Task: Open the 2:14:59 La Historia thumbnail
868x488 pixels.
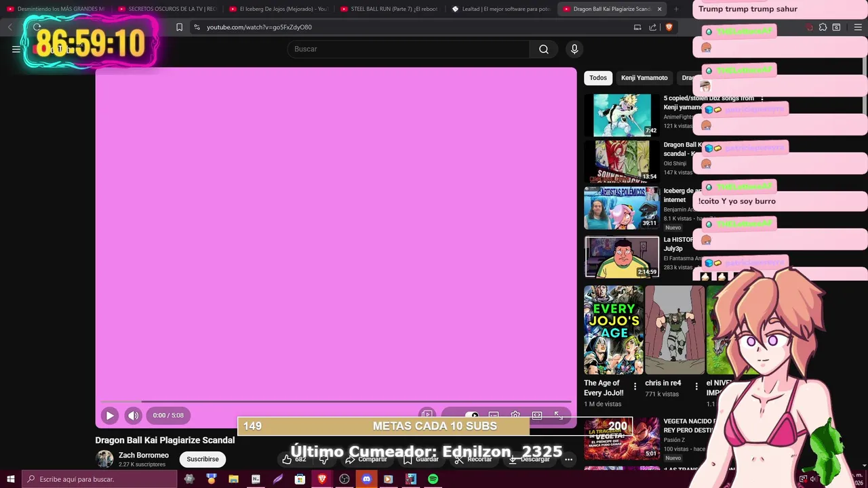Action: [622, 256]
